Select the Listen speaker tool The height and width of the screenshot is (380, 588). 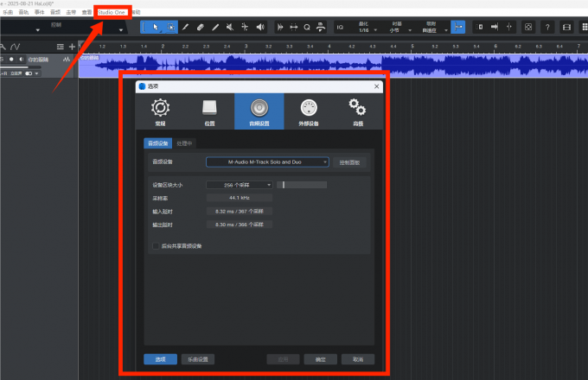click(260, 27)
